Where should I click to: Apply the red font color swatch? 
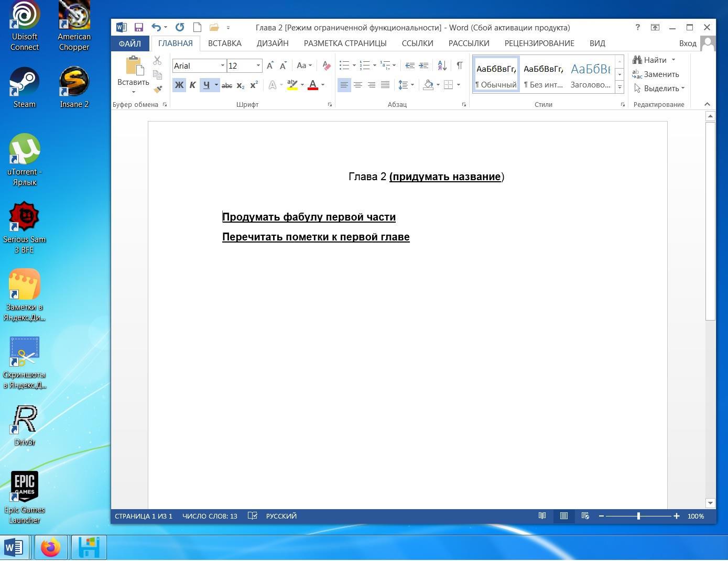coord(313,85)
